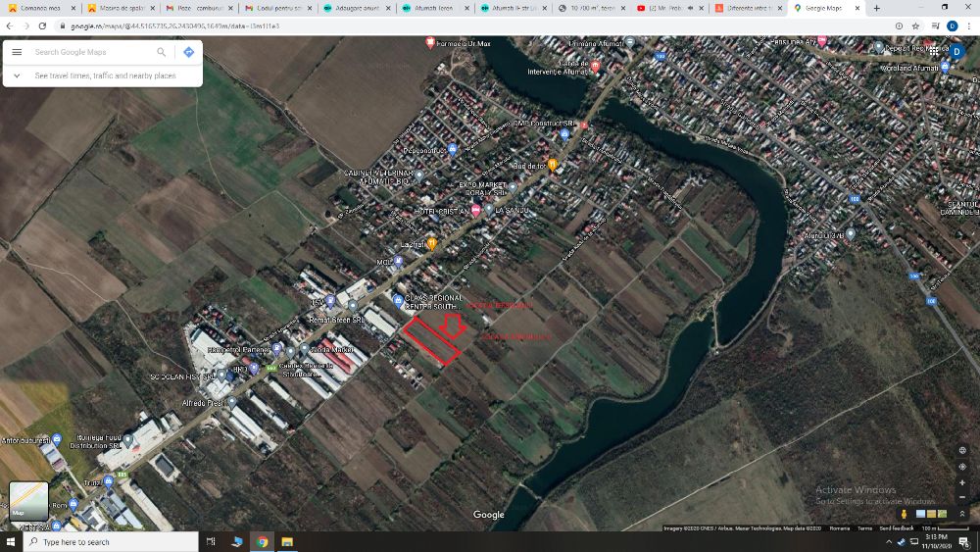Expand the imagery strip with the double chevron
This screenshot has width=980, height=552.
tap(962, 514)
